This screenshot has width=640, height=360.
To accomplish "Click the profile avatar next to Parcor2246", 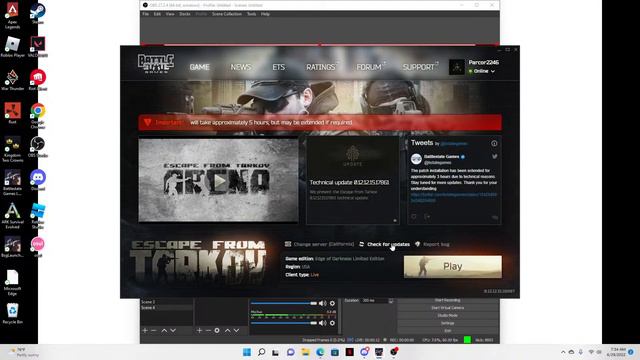I will [x=457, y=67].
